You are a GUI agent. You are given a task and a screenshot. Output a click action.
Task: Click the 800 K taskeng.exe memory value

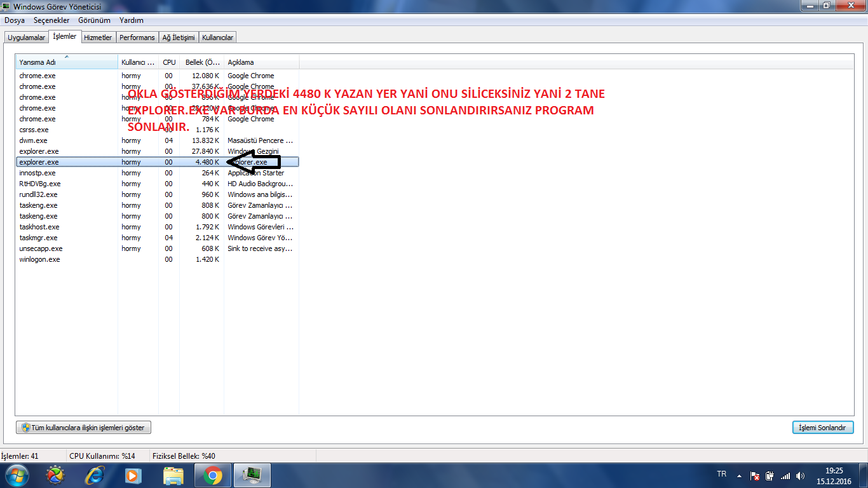tap(212, 216)
